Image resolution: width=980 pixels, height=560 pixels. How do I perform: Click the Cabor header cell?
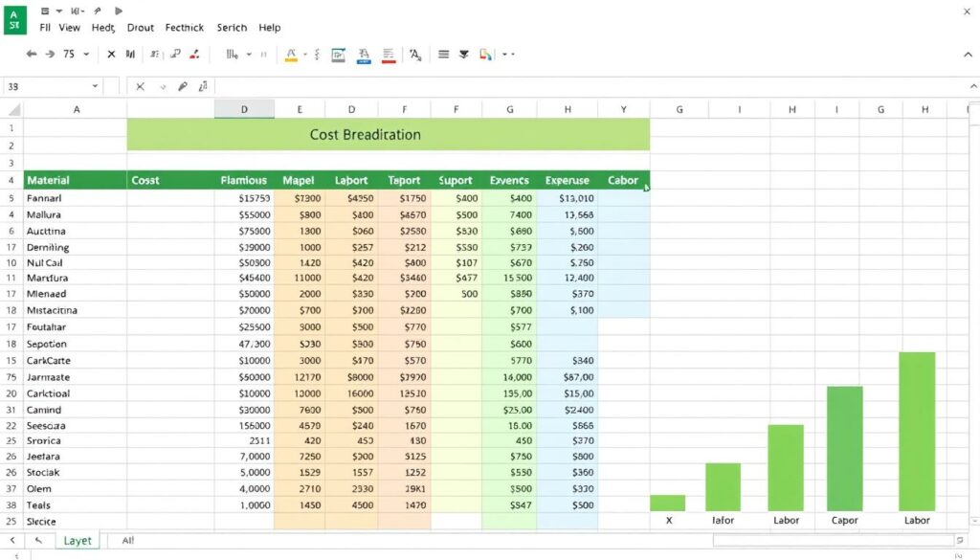pyautogui.click(x=624, y=180)
